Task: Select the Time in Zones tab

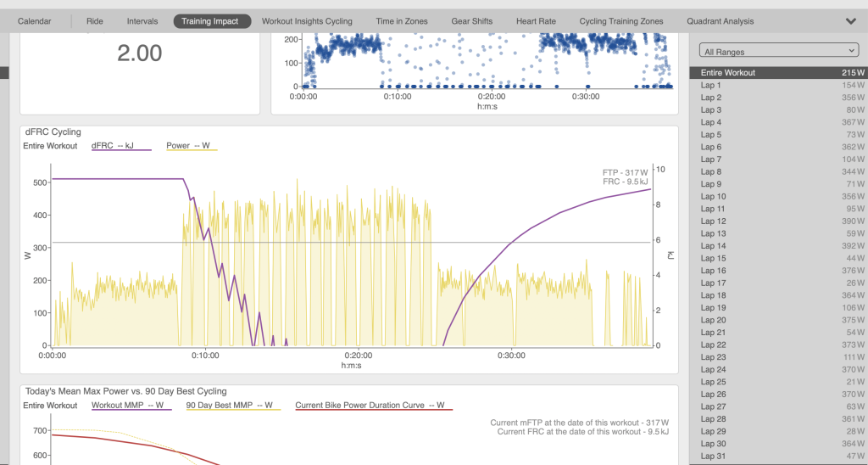Action: [x=402, y=21]
